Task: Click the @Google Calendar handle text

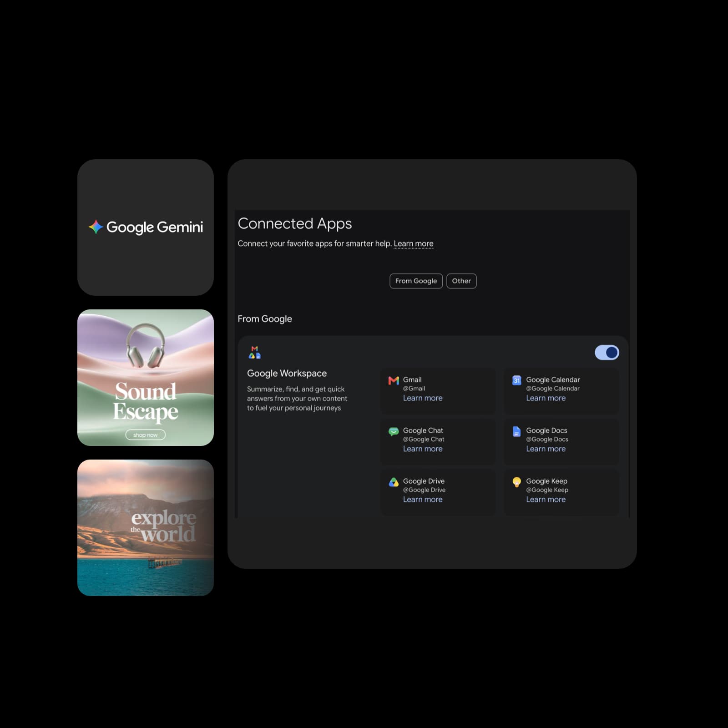Action: (x=553, y=389)
